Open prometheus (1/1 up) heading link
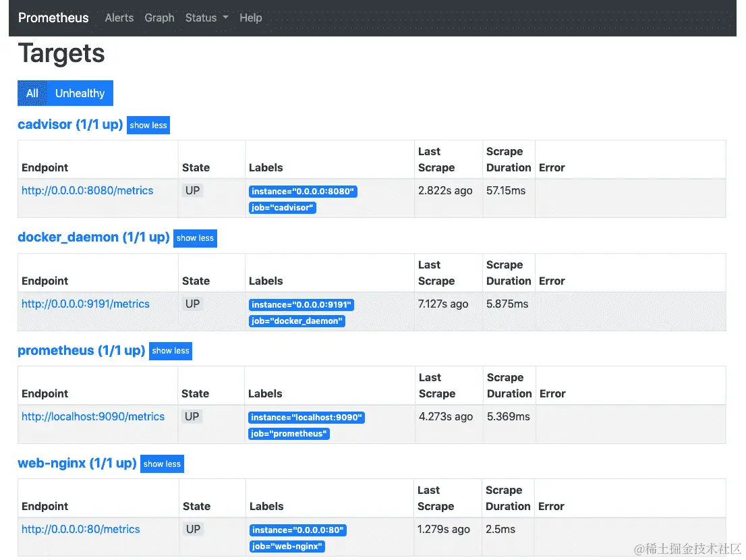The height and width of the screenshot is (560, 746). click(x=82, y=351)
